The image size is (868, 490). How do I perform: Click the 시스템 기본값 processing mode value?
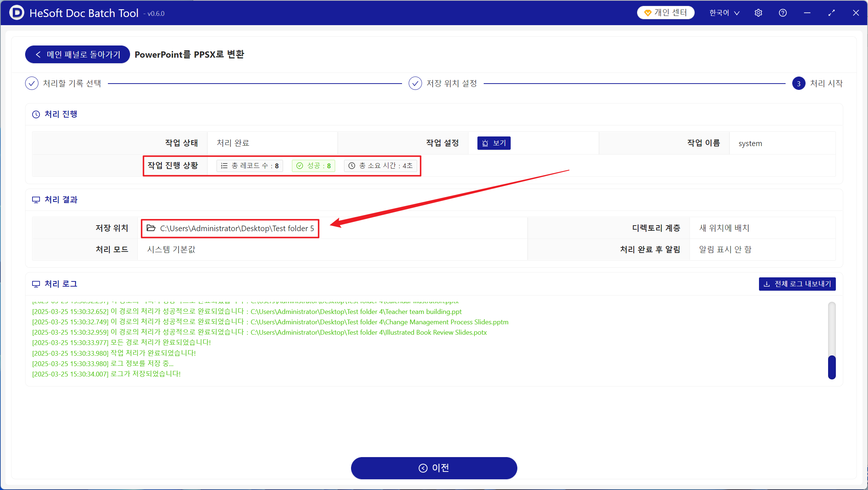click(171, 250)
